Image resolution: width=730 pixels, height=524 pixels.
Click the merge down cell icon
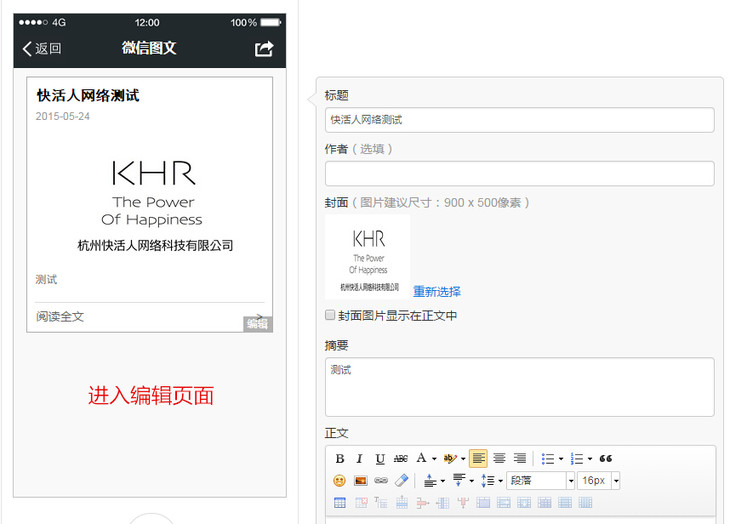(524, 503)
